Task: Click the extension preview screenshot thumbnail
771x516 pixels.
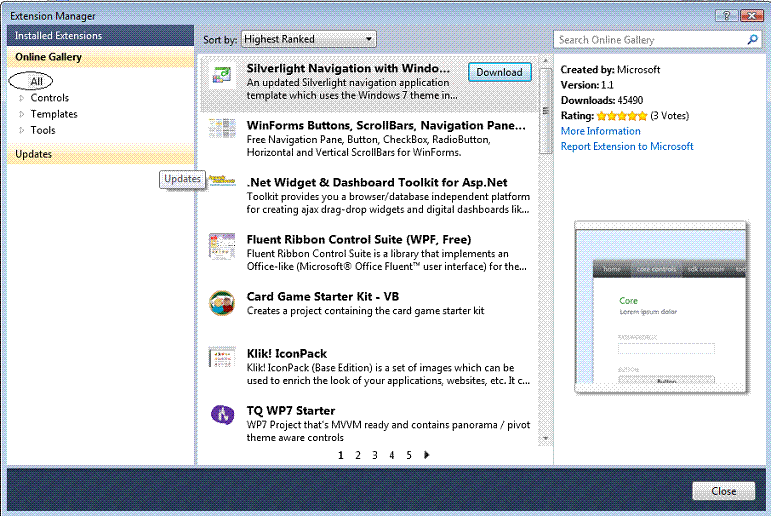Action: pos(661,307)
